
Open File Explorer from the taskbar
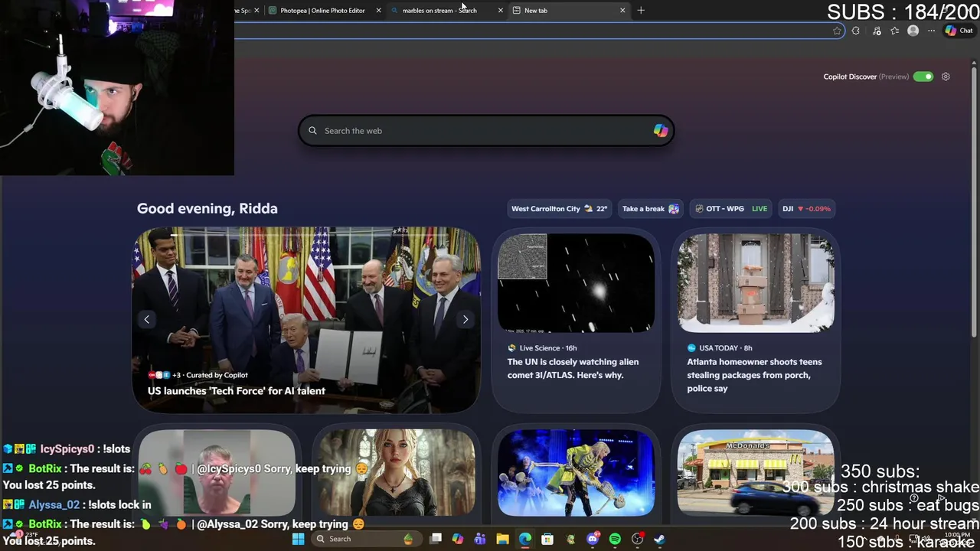[x=502, y=539]
